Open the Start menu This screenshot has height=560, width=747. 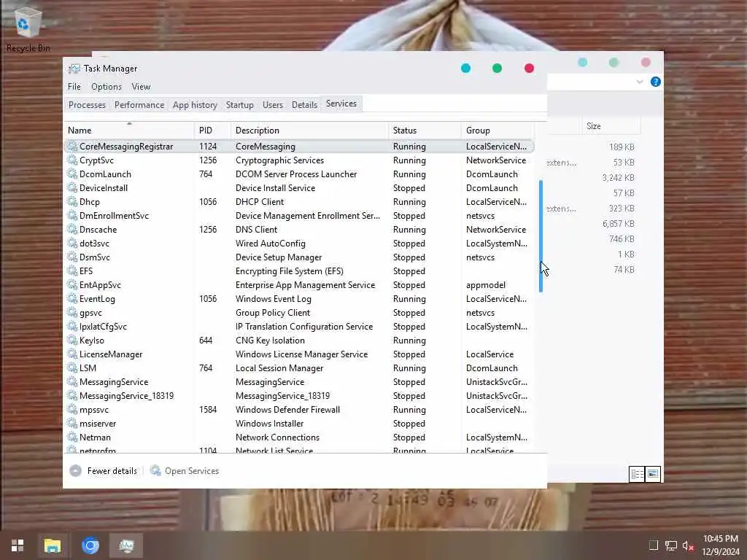tap(18, 545)
